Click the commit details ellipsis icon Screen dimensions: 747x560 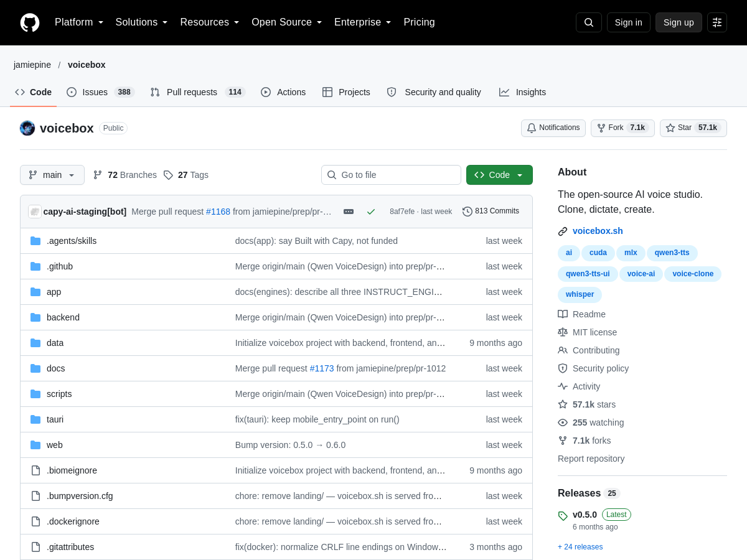coord(349,212)
